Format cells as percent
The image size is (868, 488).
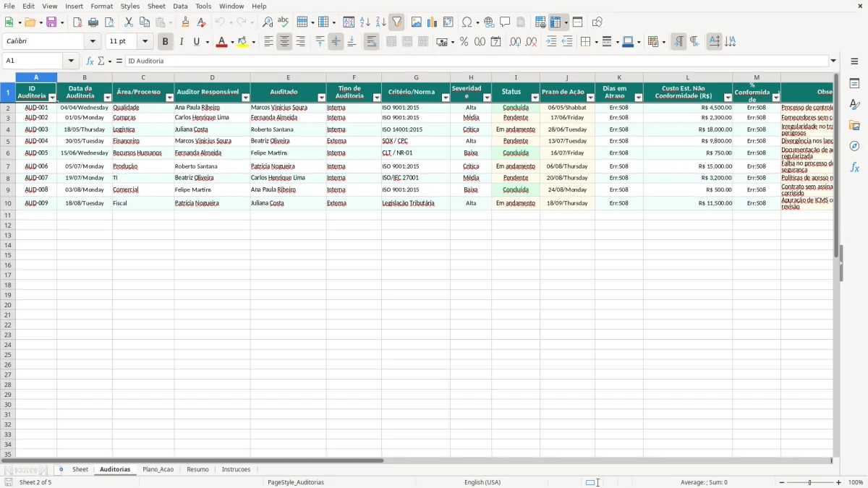point(464,42)
